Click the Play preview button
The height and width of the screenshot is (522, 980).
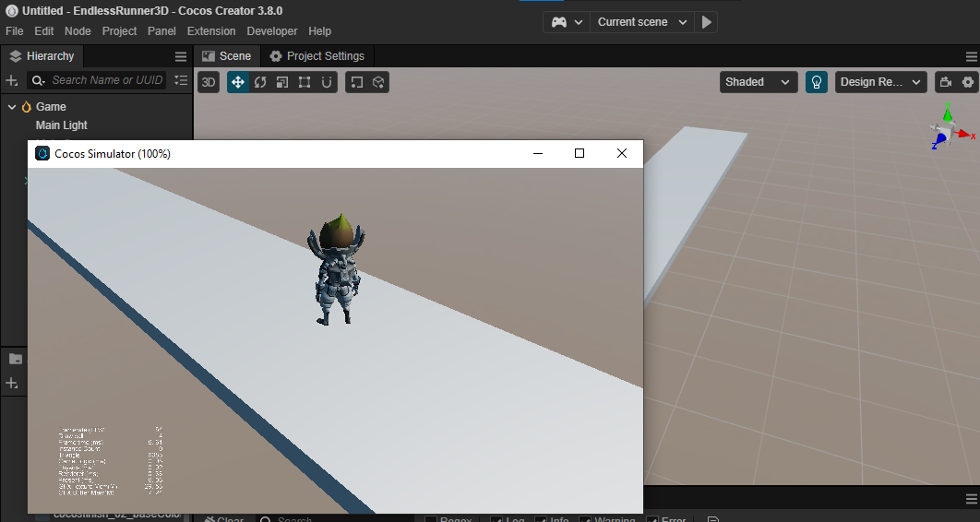click(706, 22)
